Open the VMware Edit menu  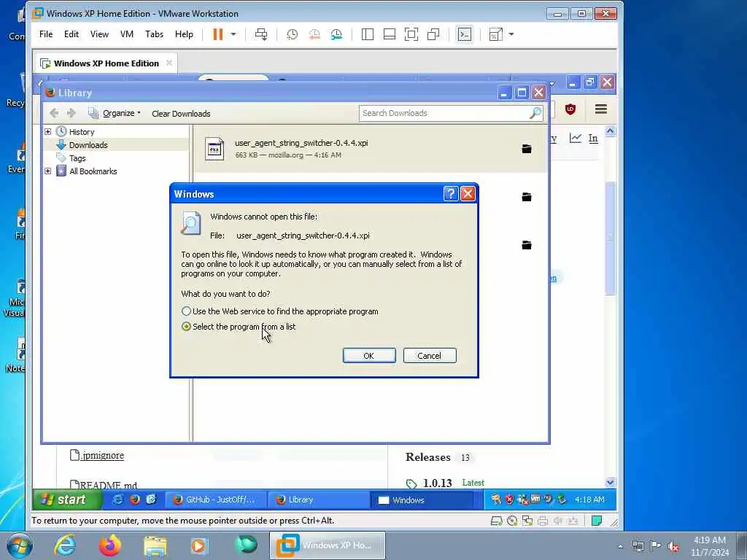71,34
